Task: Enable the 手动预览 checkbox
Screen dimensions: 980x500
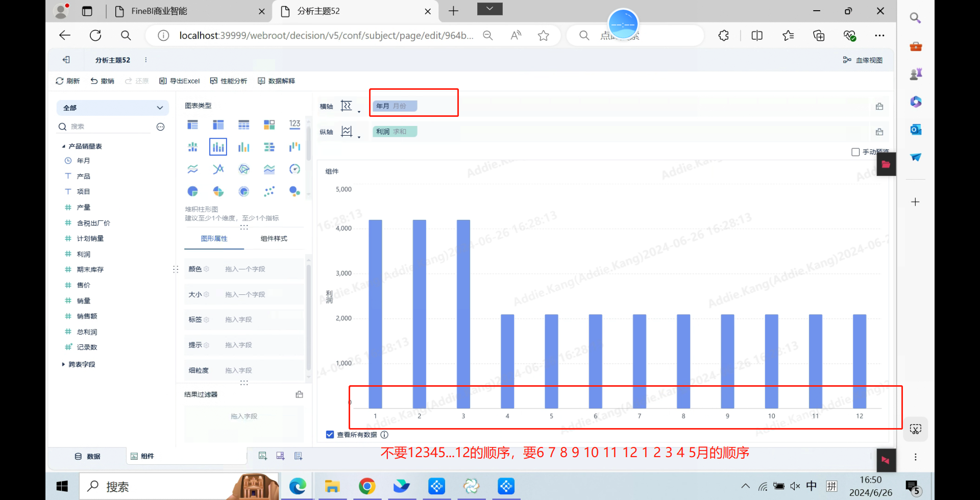Action: (x=855, y=152)
